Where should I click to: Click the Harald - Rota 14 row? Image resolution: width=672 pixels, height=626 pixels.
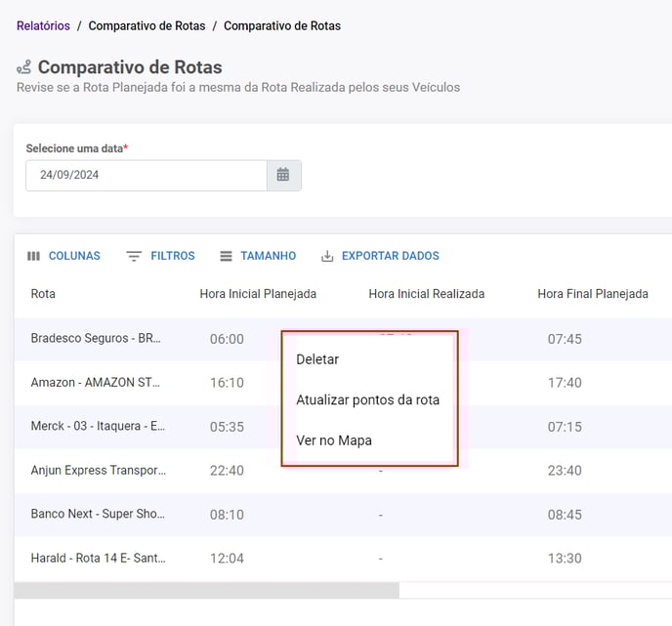98,559
